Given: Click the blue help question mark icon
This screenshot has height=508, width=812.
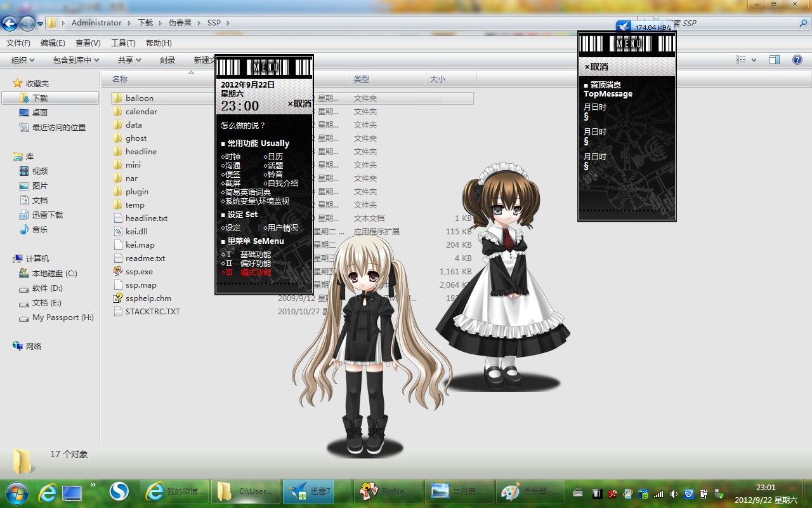Looking at the screenshot, I should pyautogui.click(x=797, y=60).
